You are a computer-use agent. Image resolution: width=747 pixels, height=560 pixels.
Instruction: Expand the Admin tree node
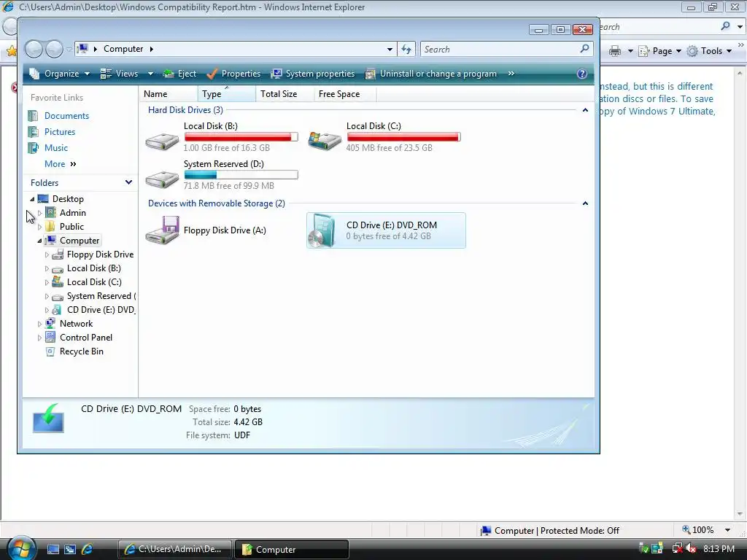pyautogui.click(x=39, y=213)
